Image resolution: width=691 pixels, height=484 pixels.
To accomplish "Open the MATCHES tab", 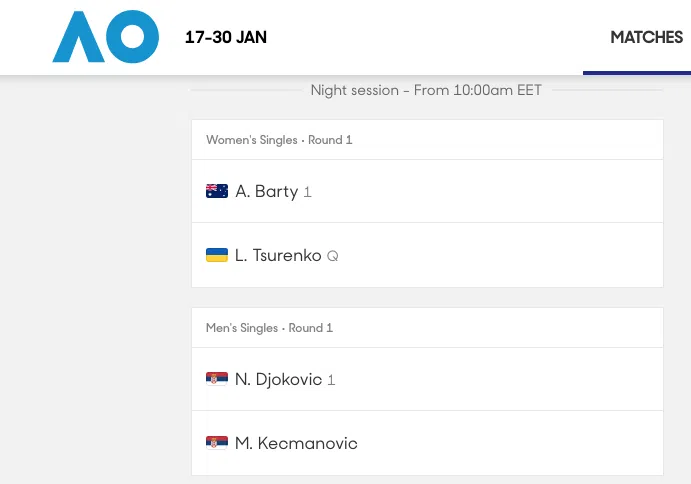I will (646, 37).
